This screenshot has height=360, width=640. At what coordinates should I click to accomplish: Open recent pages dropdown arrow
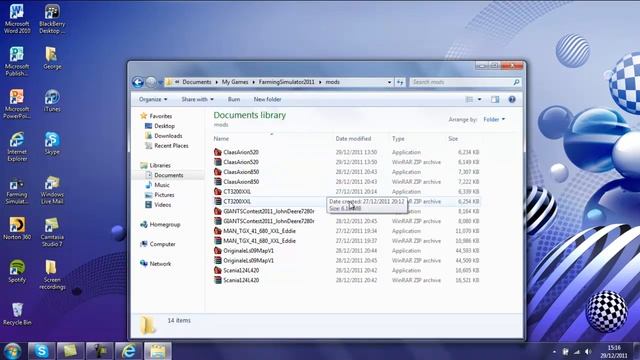pos(160,82)
